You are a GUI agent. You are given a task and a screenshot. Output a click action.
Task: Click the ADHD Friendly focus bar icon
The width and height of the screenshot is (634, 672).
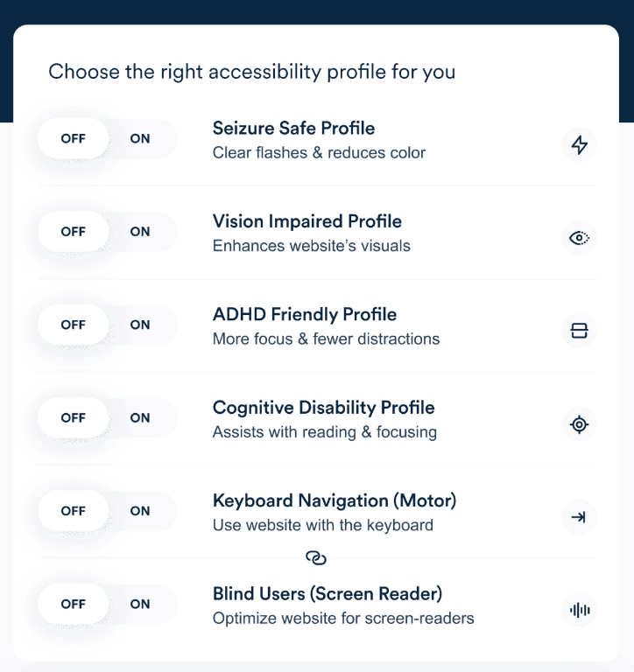point(579,331)
